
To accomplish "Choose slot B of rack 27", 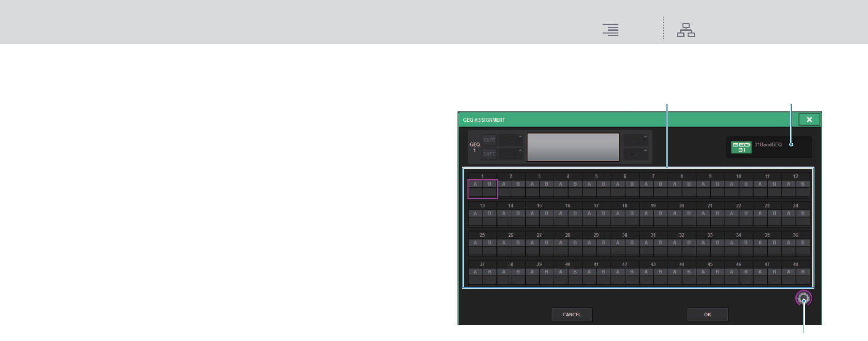I will 546,248.
